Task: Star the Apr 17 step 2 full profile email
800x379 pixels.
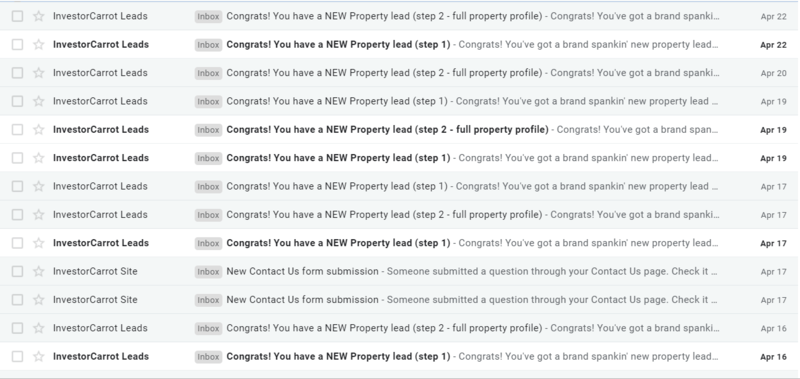Action: [x=39, y=215]
